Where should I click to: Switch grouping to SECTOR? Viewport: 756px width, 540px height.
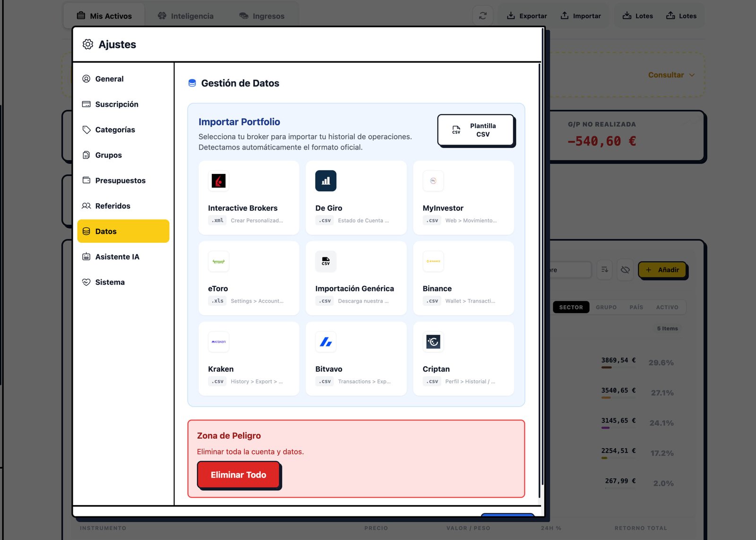pos(571,307)
